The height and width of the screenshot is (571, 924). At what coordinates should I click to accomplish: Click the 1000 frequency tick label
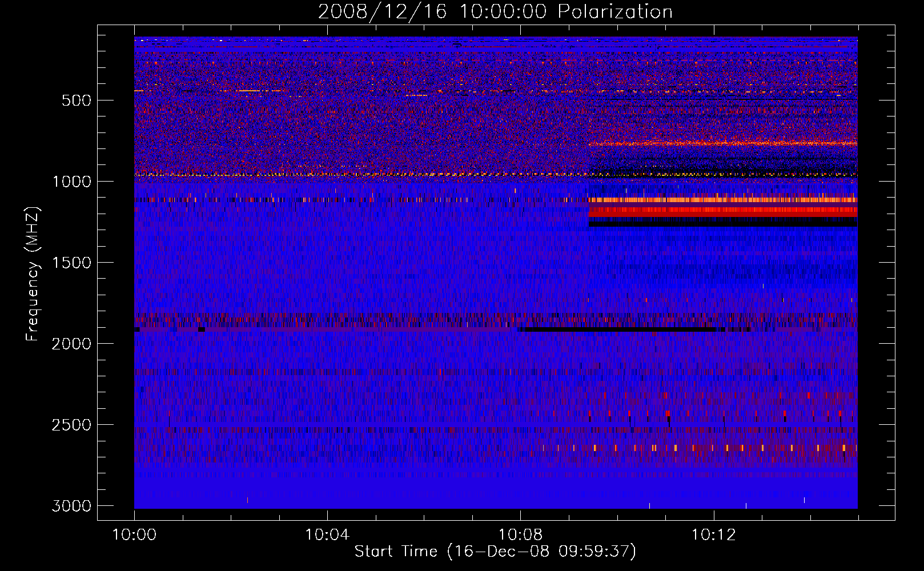(71, 182)
